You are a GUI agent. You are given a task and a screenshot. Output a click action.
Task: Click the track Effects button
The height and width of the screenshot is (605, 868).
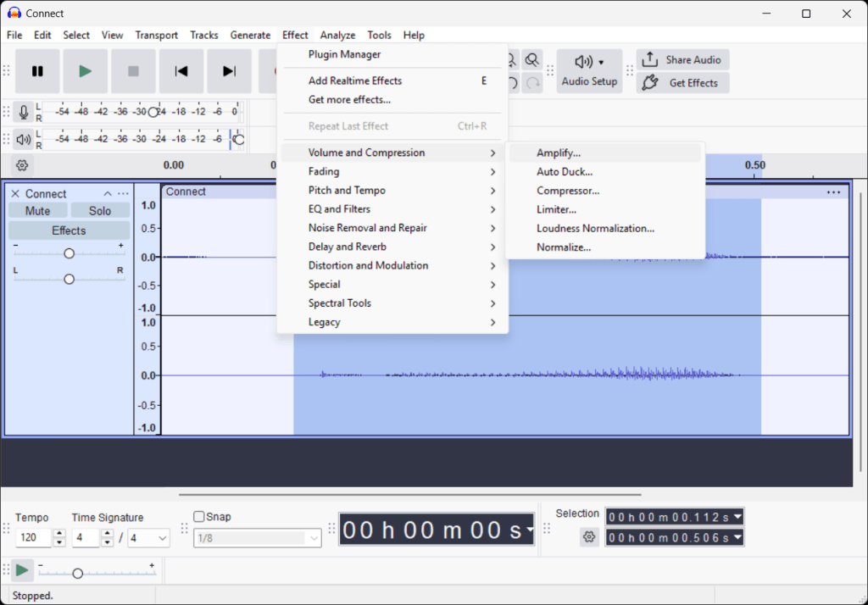pos(69,230)
